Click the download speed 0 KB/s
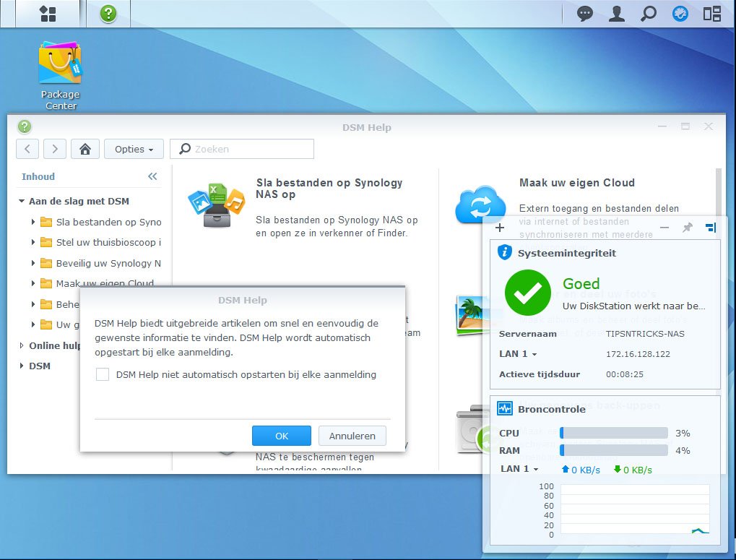Image resolution: width=736 pixels, height=560 pixels. (633, 470)
